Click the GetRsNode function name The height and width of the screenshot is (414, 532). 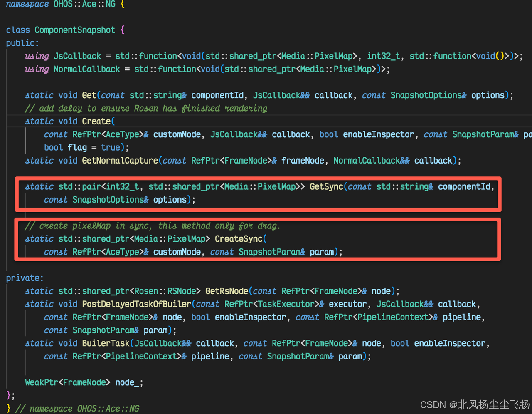(227, 291)
